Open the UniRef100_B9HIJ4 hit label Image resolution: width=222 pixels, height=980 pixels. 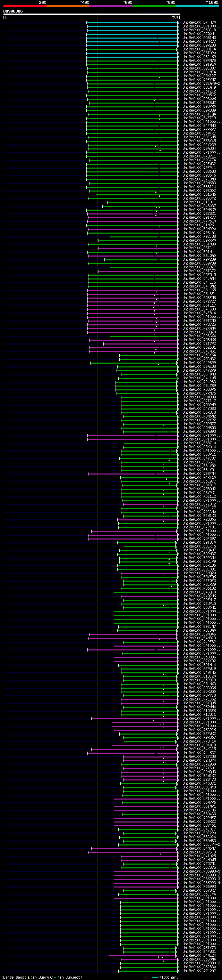click(x=199, y=49)
